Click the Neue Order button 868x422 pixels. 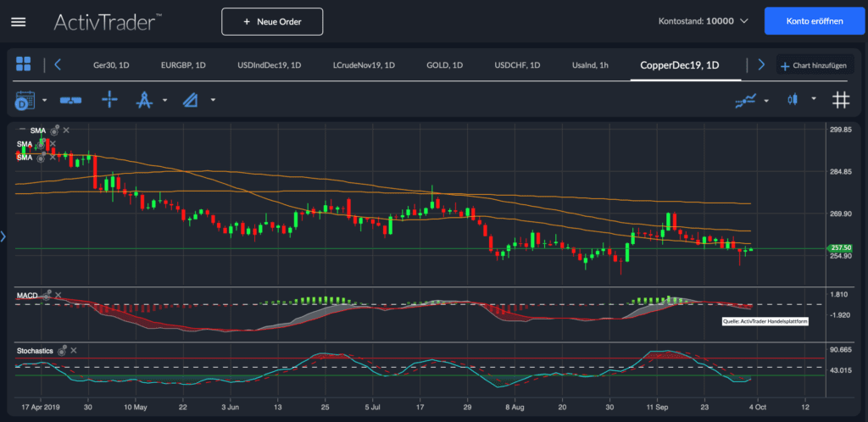[x=272, y=21]
